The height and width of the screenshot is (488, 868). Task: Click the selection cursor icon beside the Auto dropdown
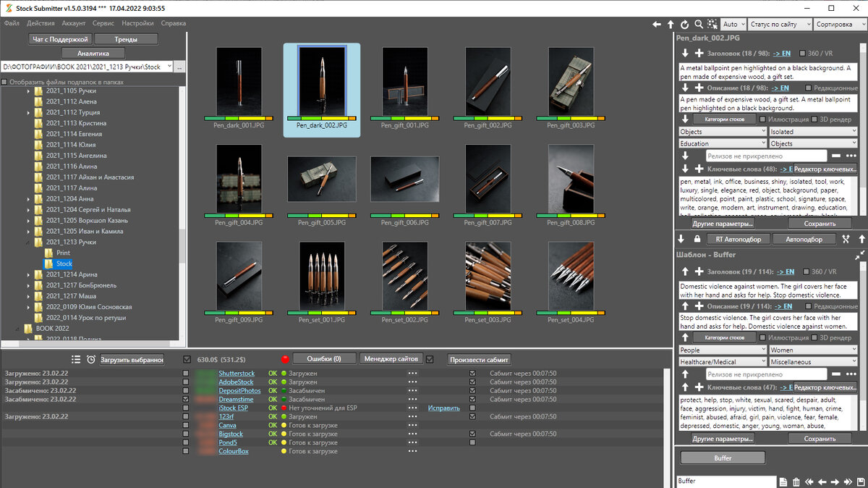[713, 25]
